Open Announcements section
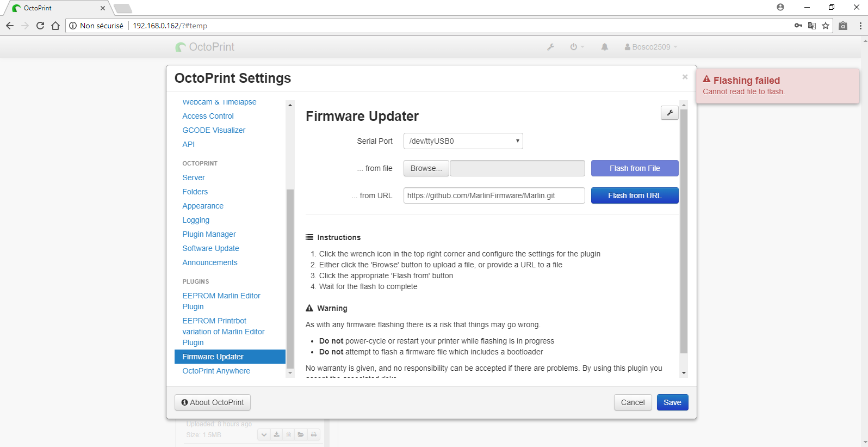The image size is (868, 447). pyautogui.click(x=210, y=262)
